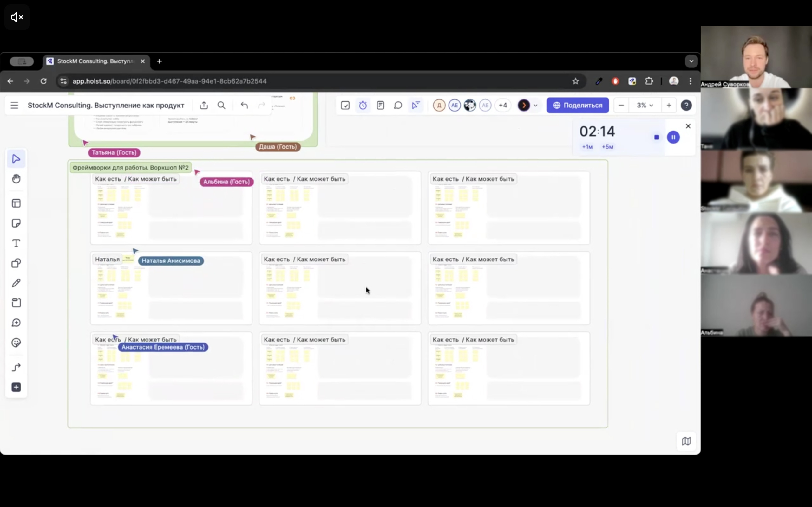812x507 pixels.
Task: Open the timer clock icon
Action: (x=363, y=105)
